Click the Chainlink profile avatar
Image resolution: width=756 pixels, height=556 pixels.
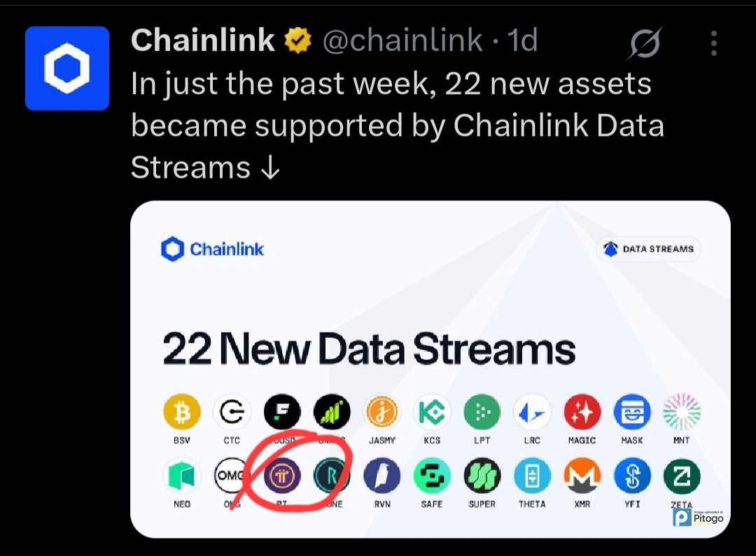(x=67, y=68)
